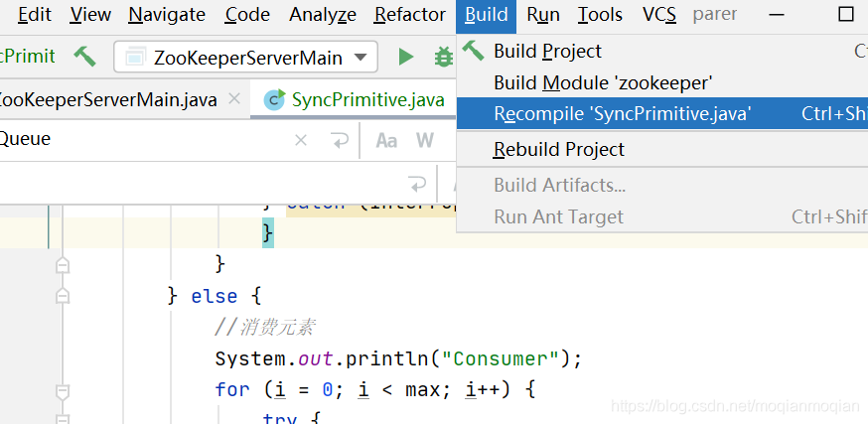This screenshot has height=424, width=868.
Task: Click the replace input field
Action: [x=200, y=183]
